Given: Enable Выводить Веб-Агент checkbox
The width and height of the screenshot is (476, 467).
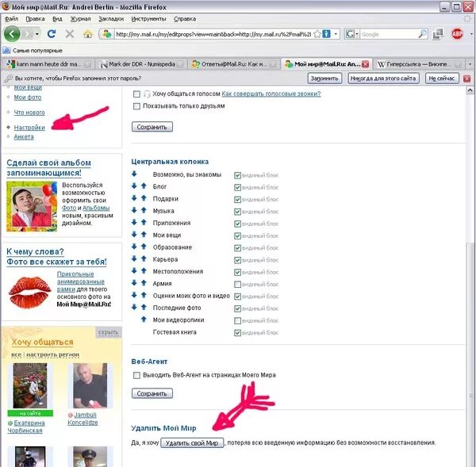Looking at the screenshot, I should [x=136, y=375].
